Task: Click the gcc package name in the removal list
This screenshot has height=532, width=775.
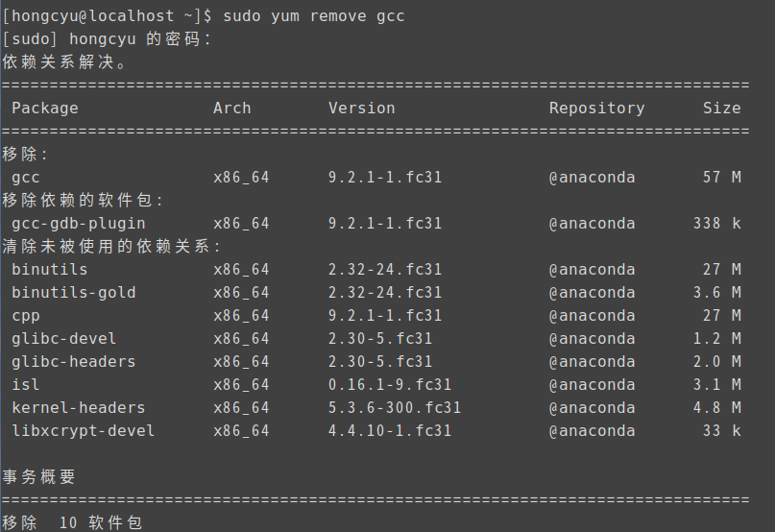Action: pyautogui.click(x=26, y=178)
